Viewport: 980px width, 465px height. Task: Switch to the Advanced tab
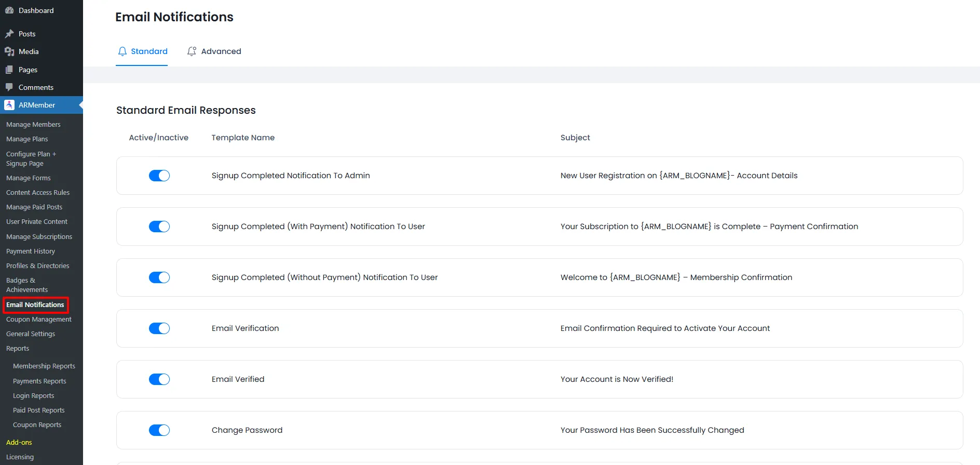pyautogui.click(x=214, y=51)
